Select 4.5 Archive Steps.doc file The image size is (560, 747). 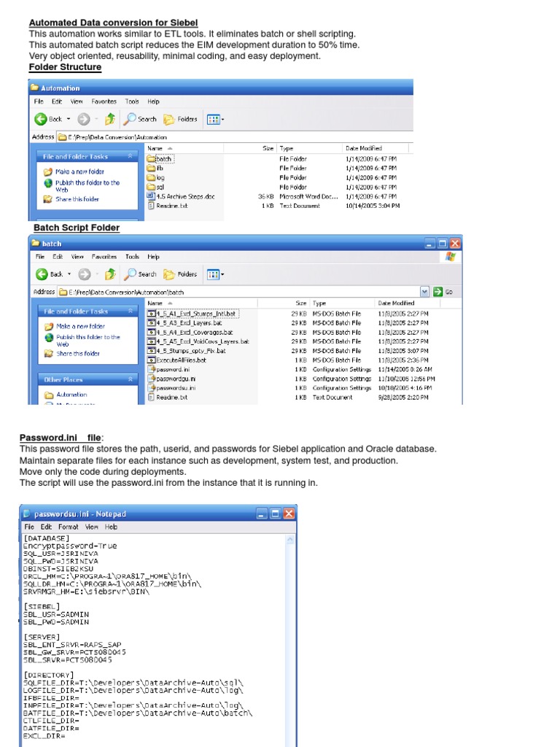181,196
